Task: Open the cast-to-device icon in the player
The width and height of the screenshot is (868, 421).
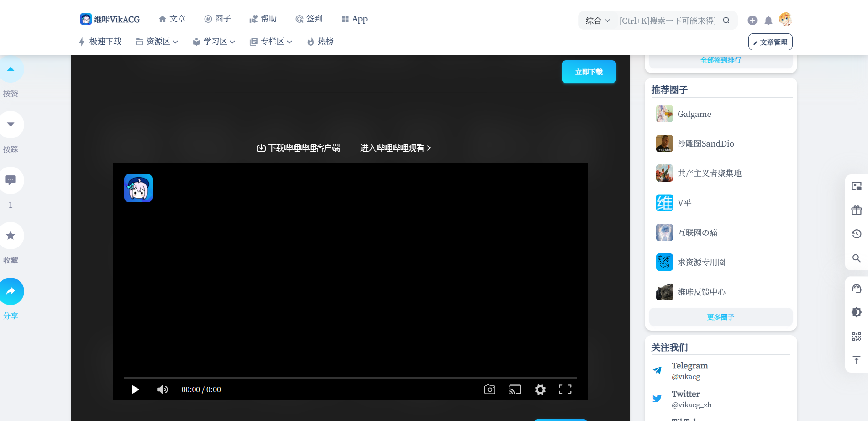Action: 515,389
